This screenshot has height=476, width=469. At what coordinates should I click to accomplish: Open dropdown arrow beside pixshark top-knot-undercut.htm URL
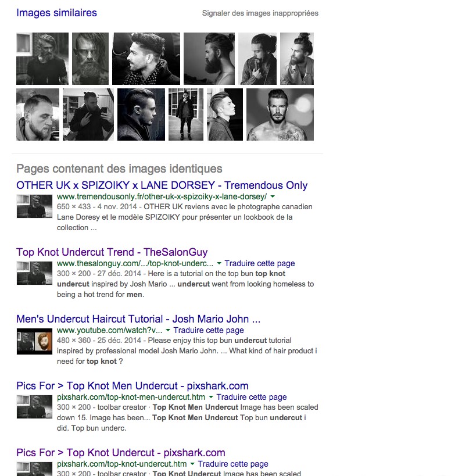(192, 464)
